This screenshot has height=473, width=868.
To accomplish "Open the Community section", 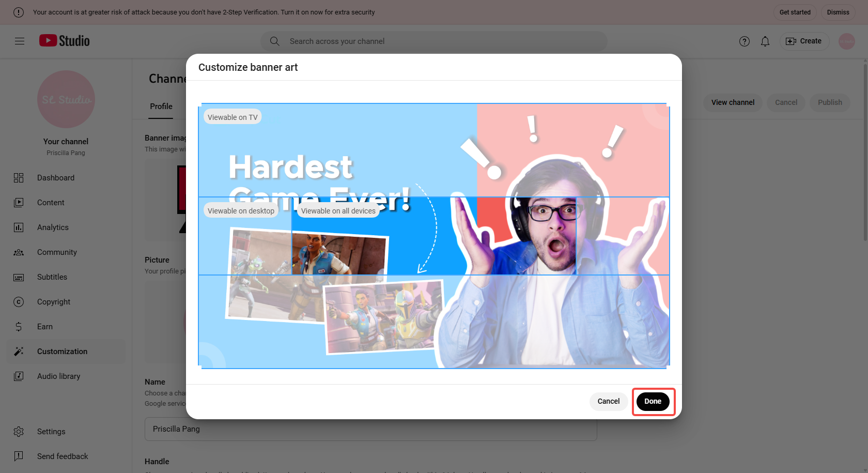I will pos(57,252).
